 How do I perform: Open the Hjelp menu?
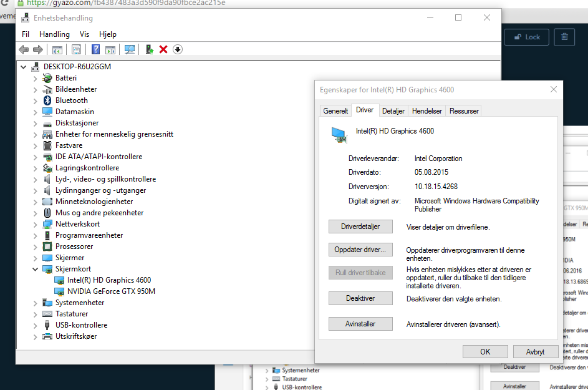pyautogui.click(x=108, y=34)
